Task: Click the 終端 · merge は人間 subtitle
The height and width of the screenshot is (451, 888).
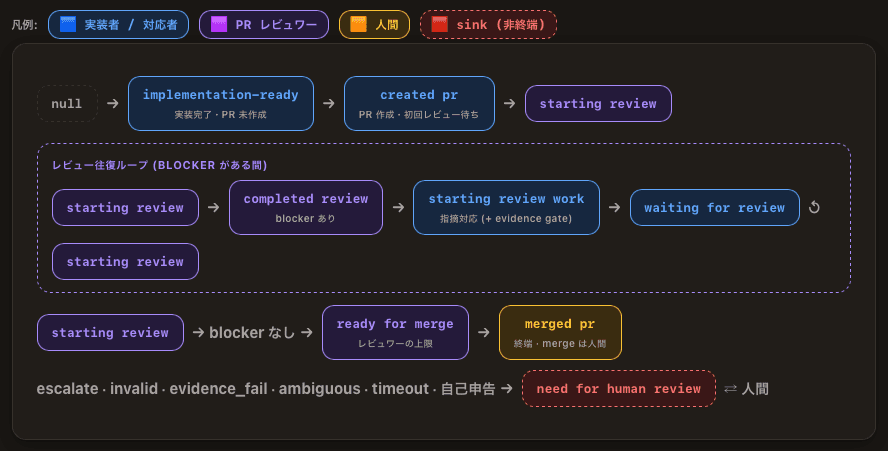Action: (x=560, y=343)
